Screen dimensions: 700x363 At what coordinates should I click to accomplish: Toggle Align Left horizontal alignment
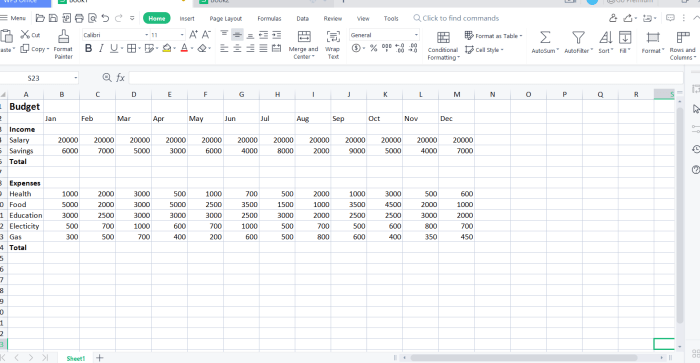224,48
